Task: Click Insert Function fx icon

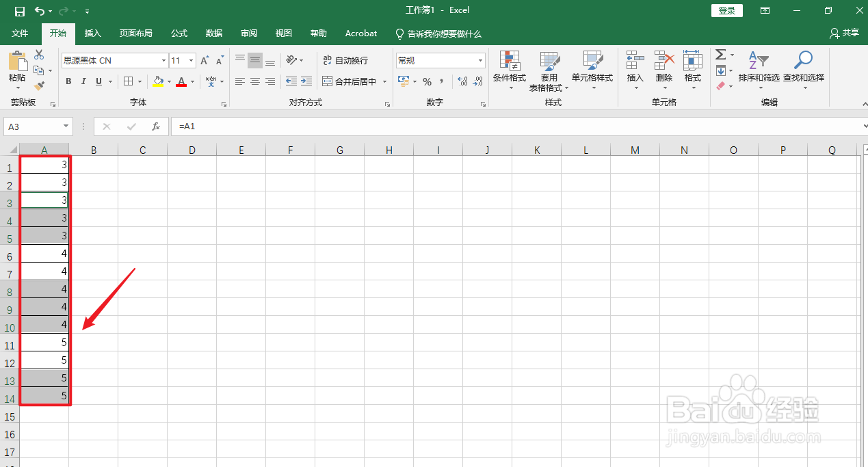Action: (x=156, y=126)
